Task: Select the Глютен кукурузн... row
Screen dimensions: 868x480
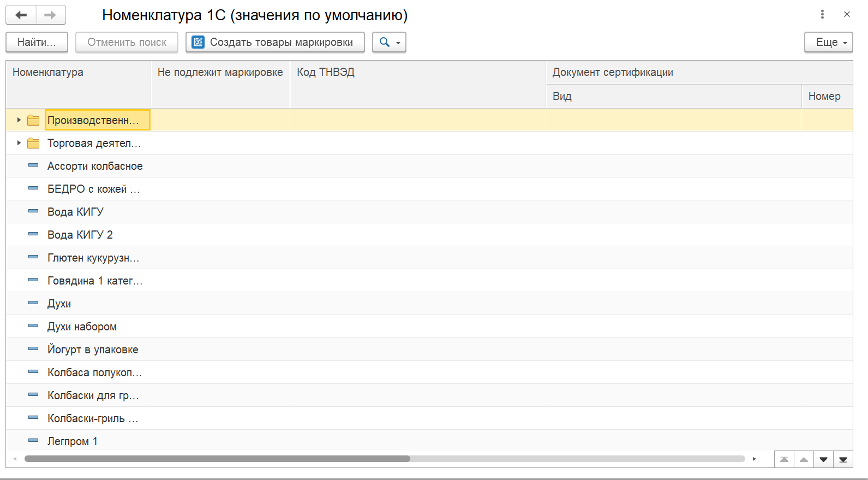Action: [429, 258]
